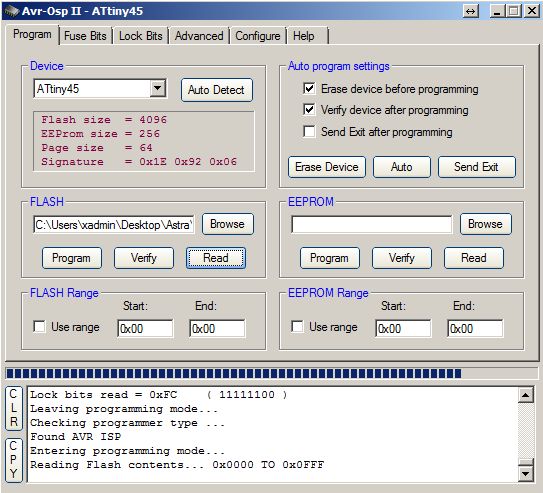Verify the FLASH memory

144,258
